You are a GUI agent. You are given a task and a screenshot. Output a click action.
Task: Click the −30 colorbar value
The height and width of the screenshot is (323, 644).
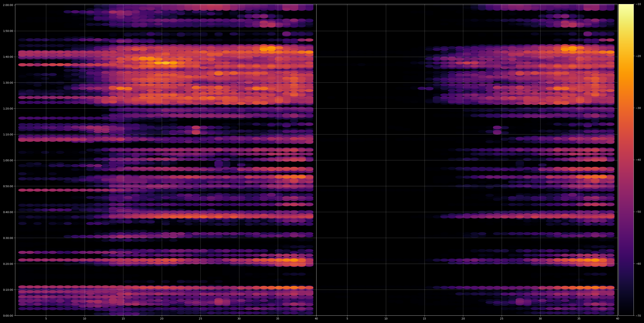pyautogui.click(x=638, y=108)
